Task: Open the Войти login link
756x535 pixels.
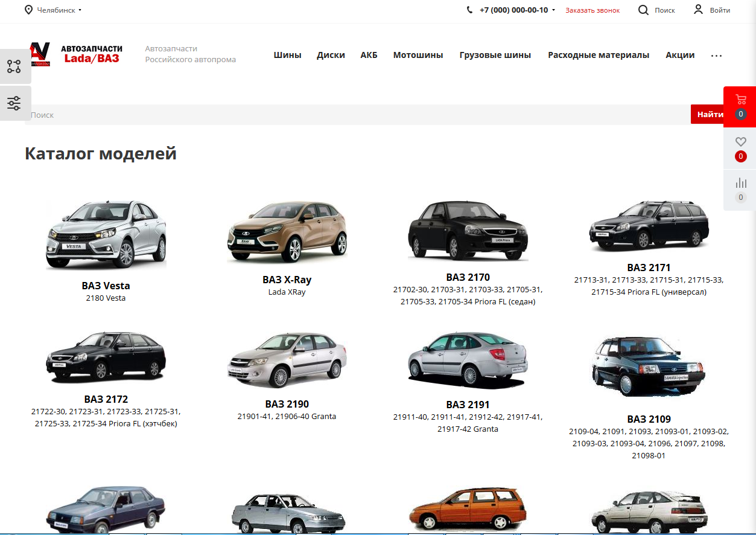Action: coord(720,10)
